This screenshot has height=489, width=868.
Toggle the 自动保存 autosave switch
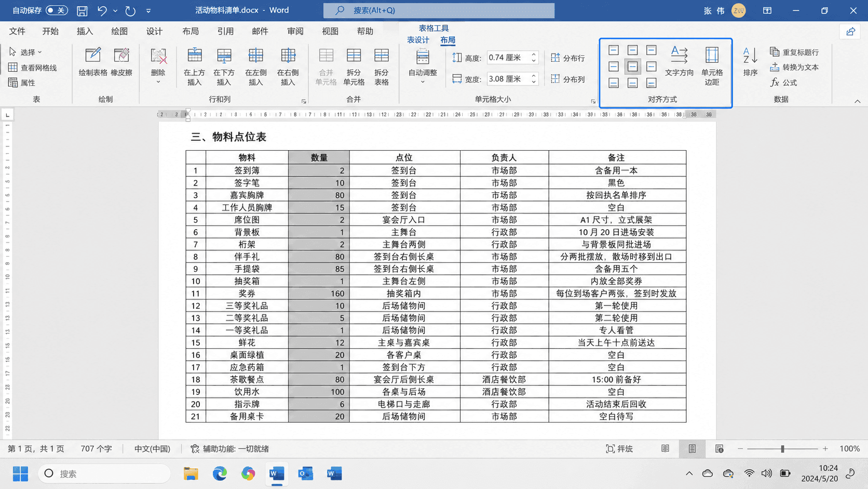click(x=57, y=10)
